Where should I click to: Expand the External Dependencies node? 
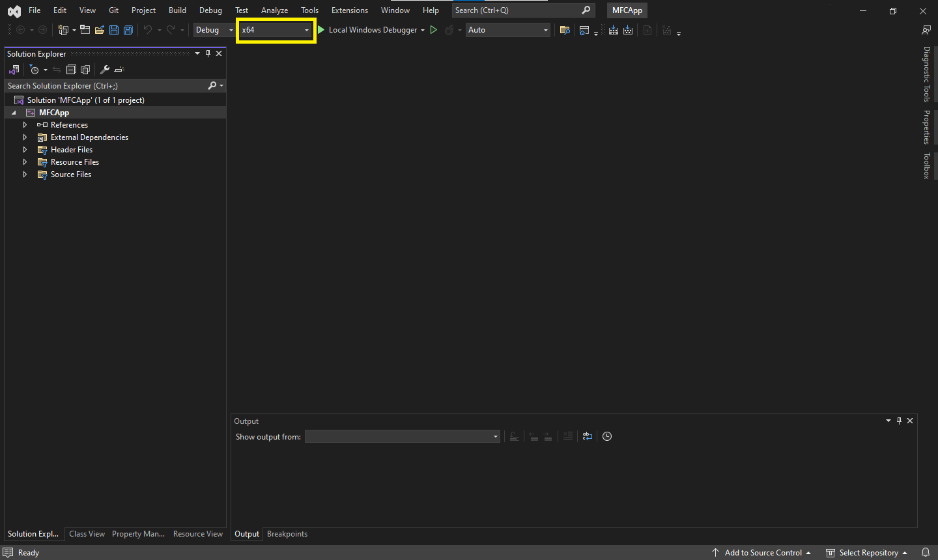point(25,137)
